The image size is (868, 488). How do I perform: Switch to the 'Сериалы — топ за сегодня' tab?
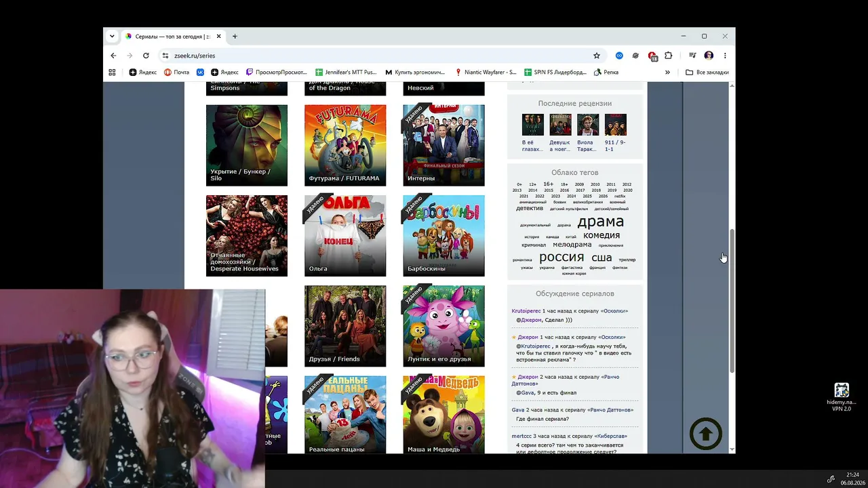click(172, 36)
